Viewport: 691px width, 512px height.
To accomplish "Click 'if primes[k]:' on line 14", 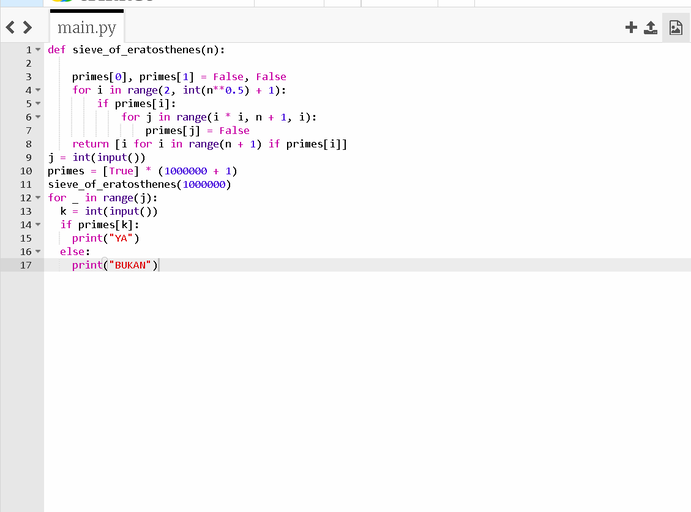I will [x=100, y=225].
